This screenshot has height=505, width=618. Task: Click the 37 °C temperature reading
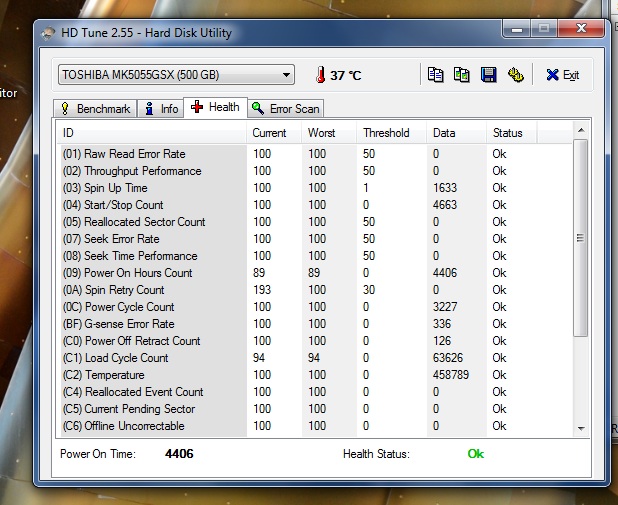pyautogui.click(x=346, y=75)
